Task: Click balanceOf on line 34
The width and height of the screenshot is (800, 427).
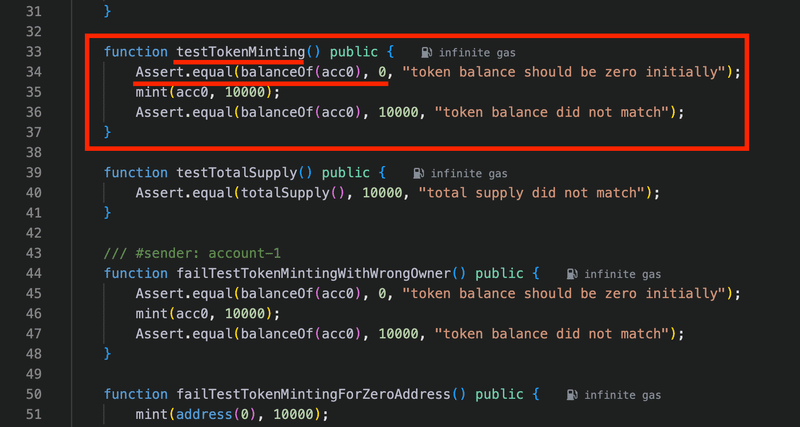Action: coord(277,72)
